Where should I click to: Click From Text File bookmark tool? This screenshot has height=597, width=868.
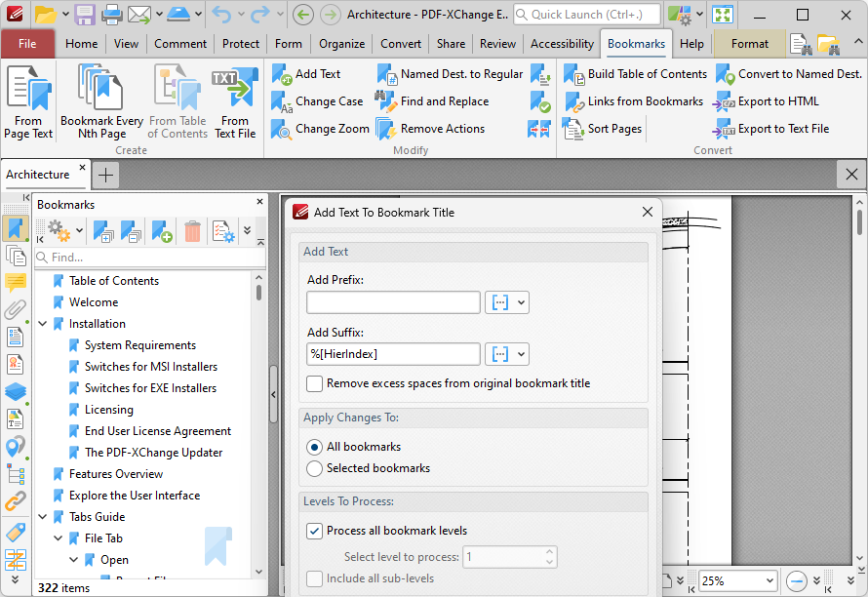click(235, 102)
